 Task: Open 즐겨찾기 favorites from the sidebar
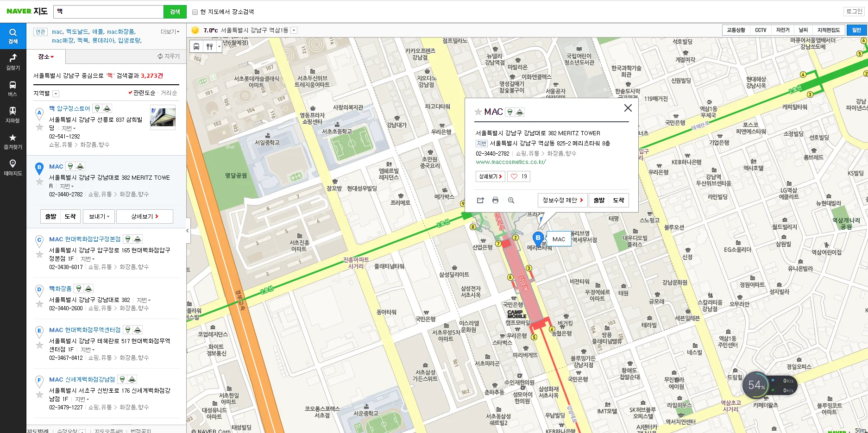(13, 141)
